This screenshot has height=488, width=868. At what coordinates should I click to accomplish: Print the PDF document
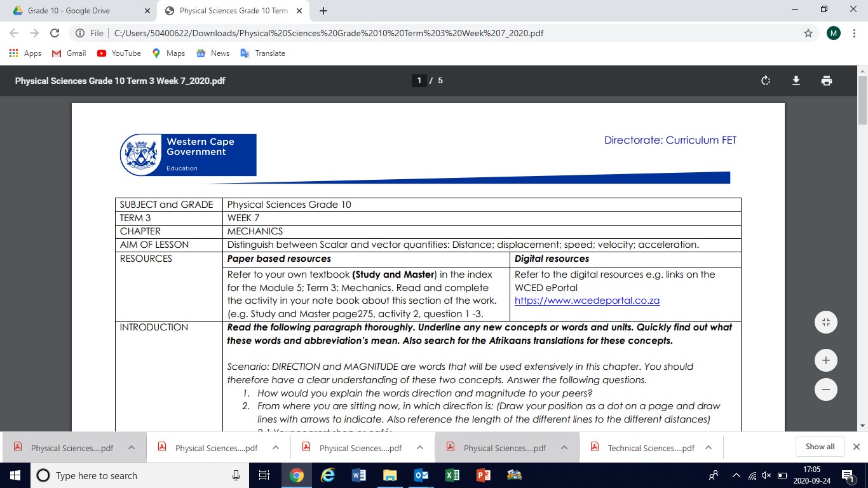click(826, 81)
